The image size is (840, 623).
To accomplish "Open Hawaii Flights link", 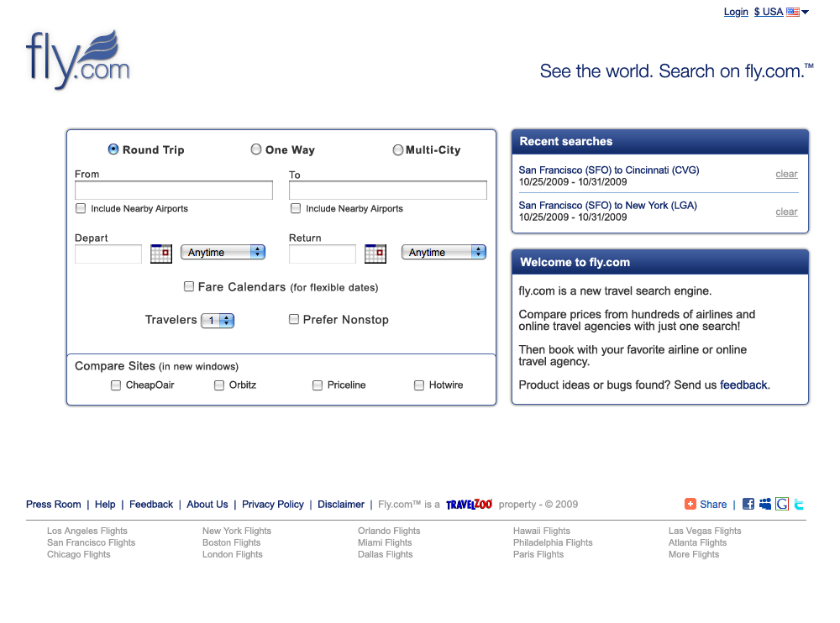I will [542, 531].
